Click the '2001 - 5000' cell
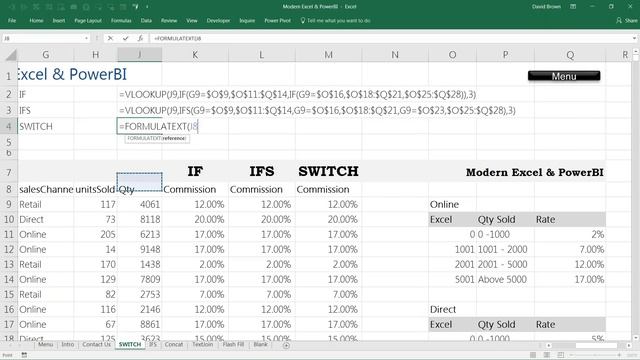 pos(505,264)
